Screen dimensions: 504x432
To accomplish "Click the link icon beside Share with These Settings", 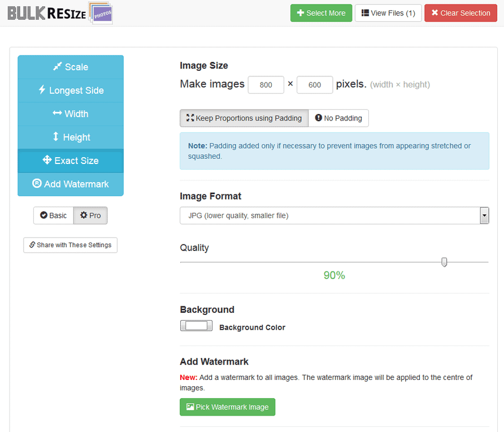I will pos(32,245).
